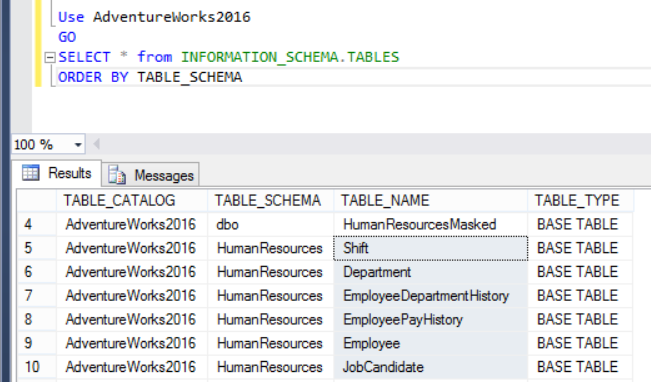This screenshot has width=651, height=382.
Task: Click BASE TABLE cell in row 10
Action: [580, 367]
